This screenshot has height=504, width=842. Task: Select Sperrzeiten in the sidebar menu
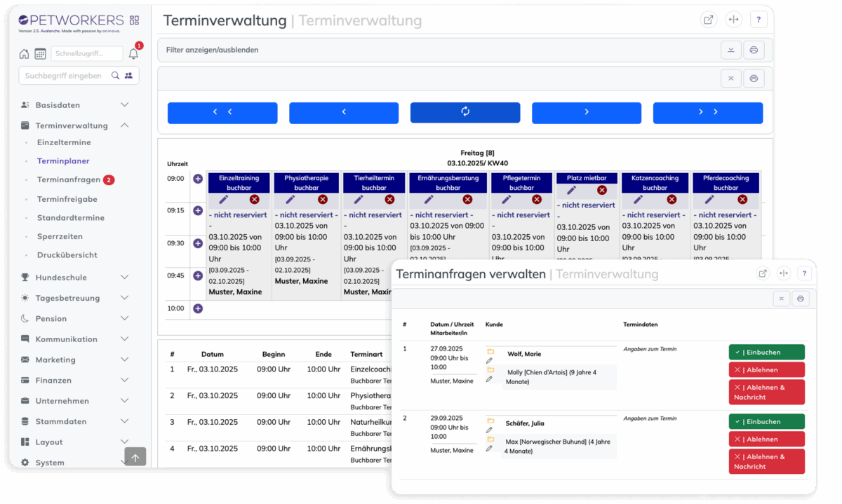pos(60,236)
